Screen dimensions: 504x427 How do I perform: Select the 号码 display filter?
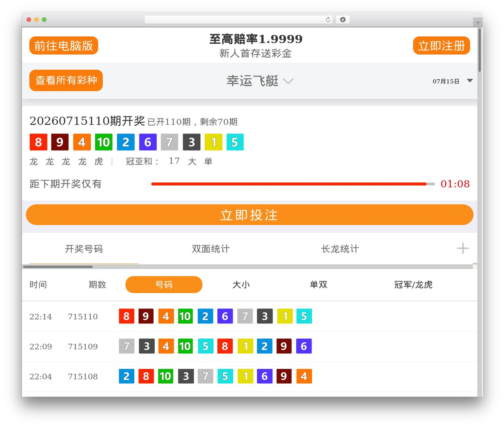(x=164, y=284)
